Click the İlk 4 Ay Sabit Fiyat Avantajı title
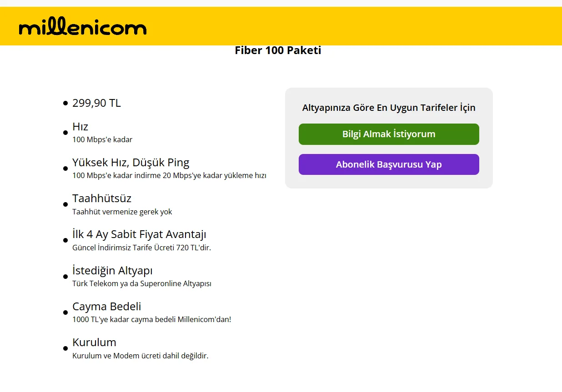Screen dimensions: 562x392 pyautogui.click(x=139, y=234)
